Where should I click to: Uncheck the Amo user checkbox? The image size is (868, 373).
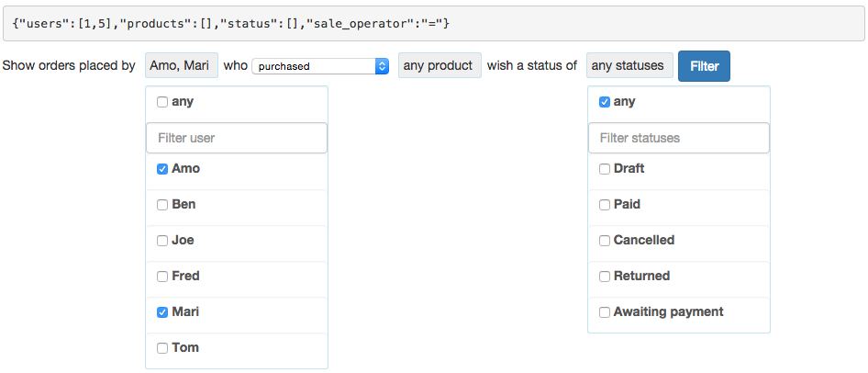(162, 169)
